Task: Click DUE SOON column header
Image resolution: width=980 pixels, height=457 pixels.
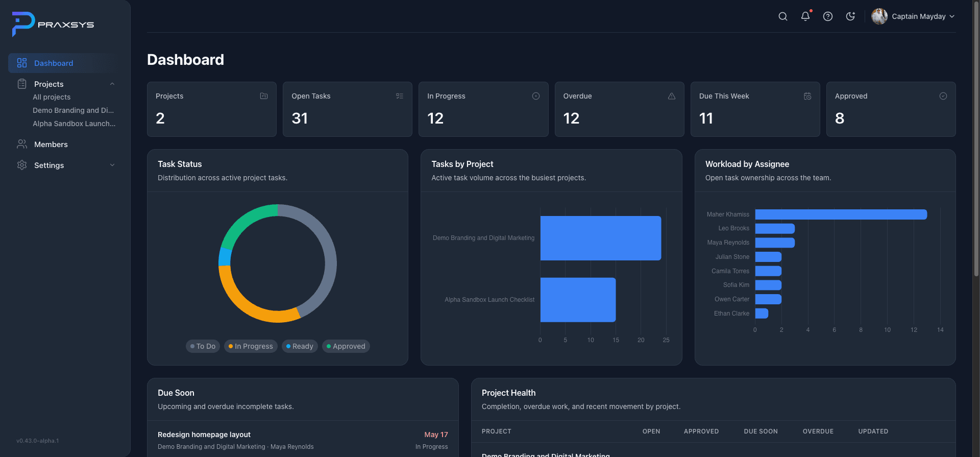Action: click(761, 431)
